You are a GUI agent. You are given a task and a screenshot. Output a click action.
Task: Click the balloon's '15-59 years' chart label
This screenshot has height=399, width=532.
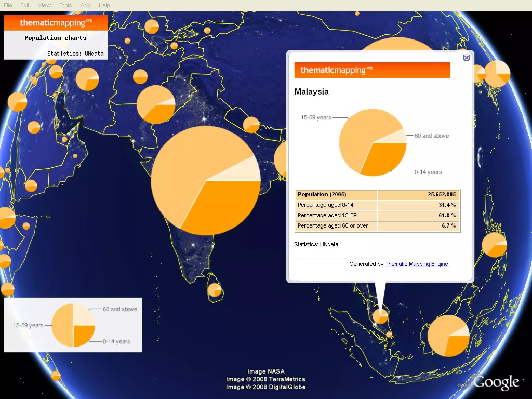pos(316,118)
